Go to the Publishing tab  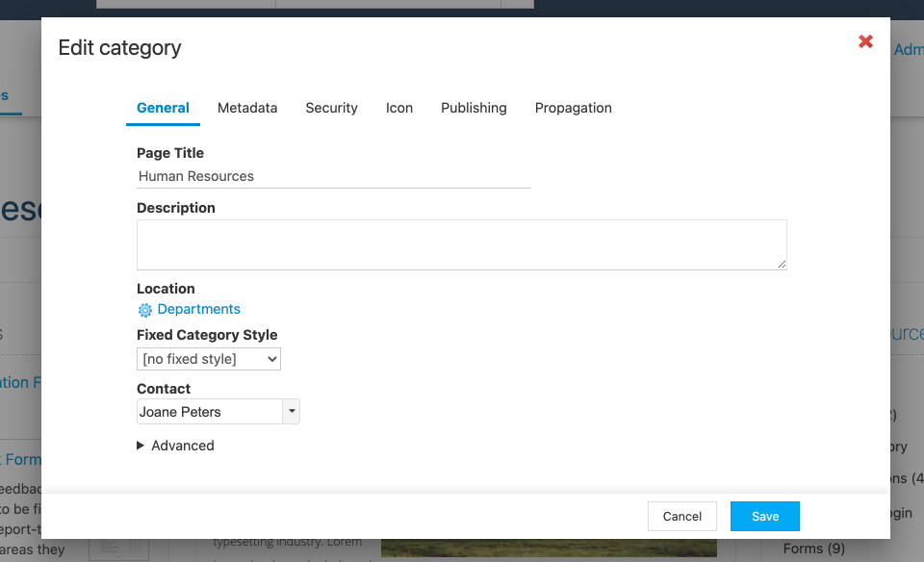coord(474,108)
